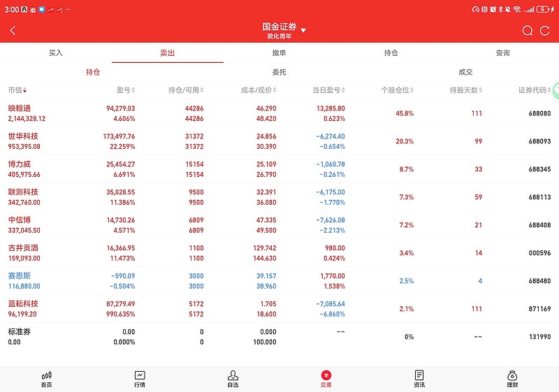Image resolution: width=559 pixels, height=392 pixels.
Task: Tap security code 688113
Action: pyautogui.click(x=539, y=197)
